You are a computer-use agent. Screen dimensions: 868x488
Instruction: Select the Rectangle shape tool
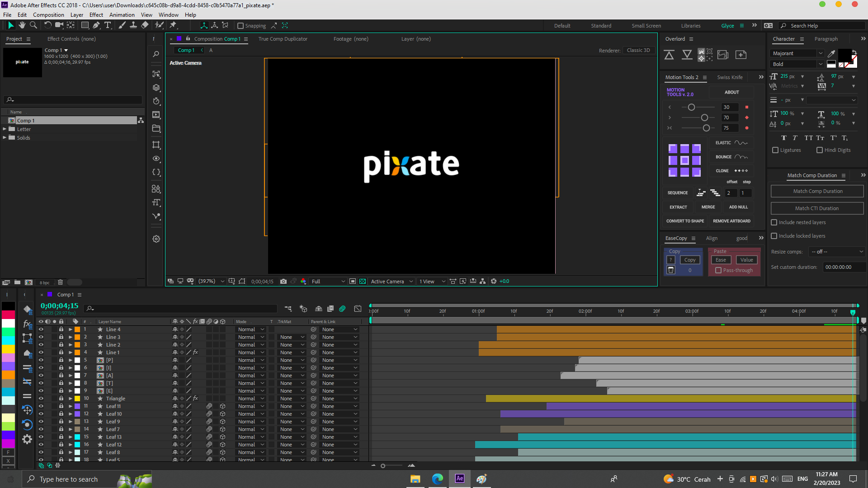(x=85, y=25)
